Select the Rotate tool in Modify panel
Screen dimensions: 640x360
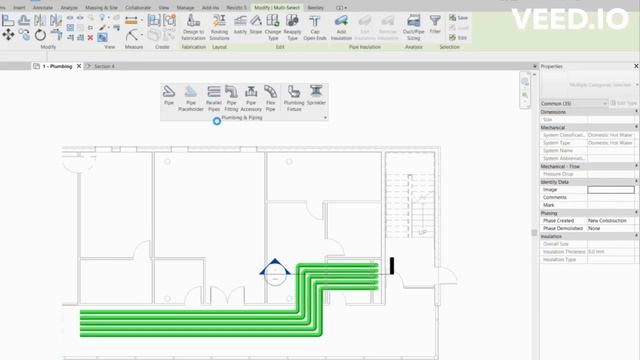coord(40,35)
